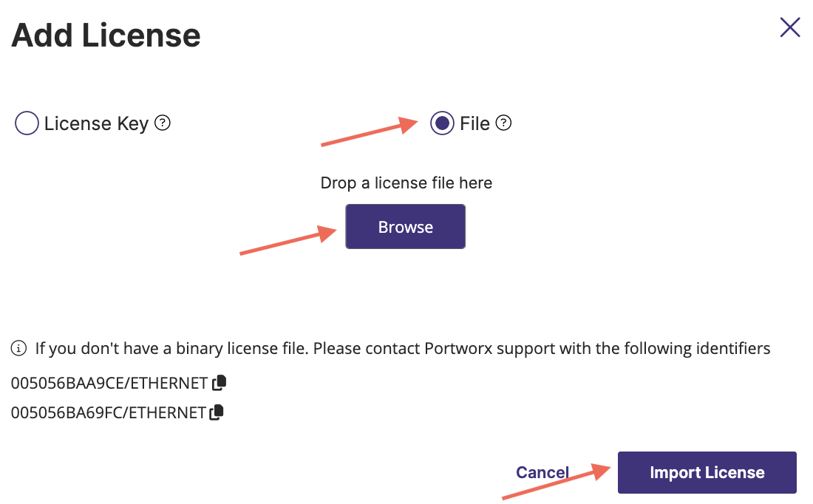Copy identifier 005056BA69FC/ETHERNET using its copy icon

pyautogui.click(x=217, y=412)
